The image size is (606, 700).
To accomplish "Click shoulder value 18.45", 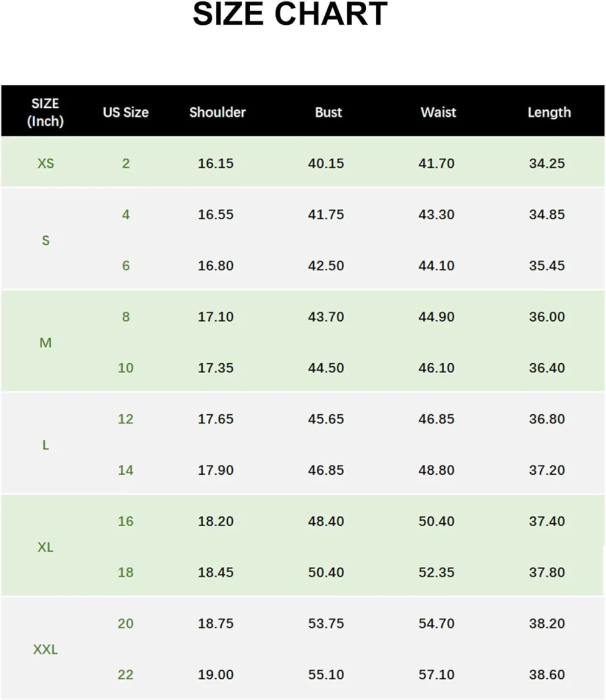I will (216, 572).
